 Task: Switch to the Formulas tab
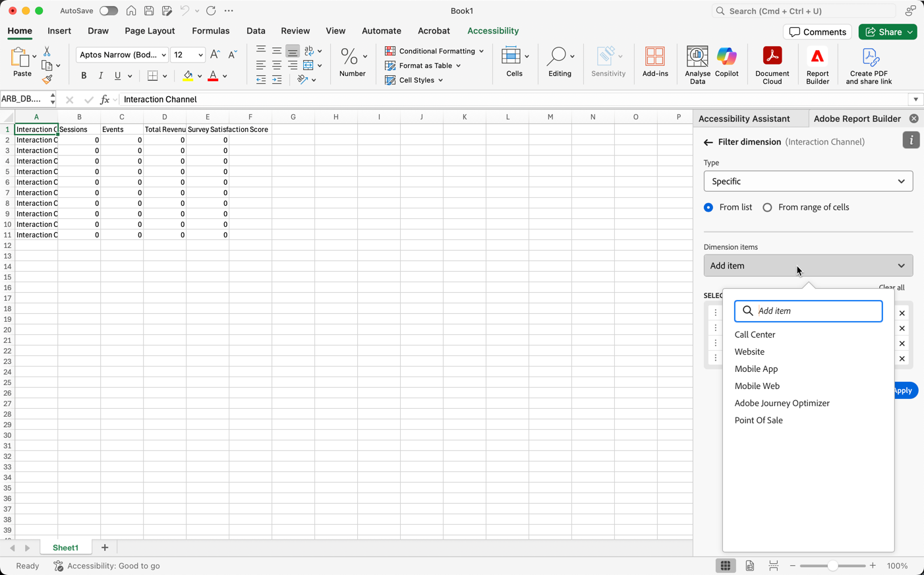[211, 31]
